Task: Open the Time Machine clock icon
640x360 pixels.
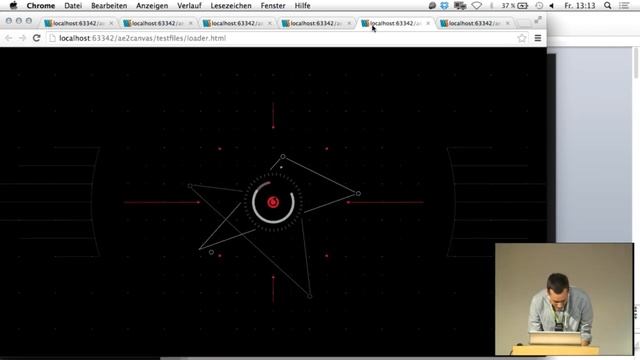Action: (539, 5)
